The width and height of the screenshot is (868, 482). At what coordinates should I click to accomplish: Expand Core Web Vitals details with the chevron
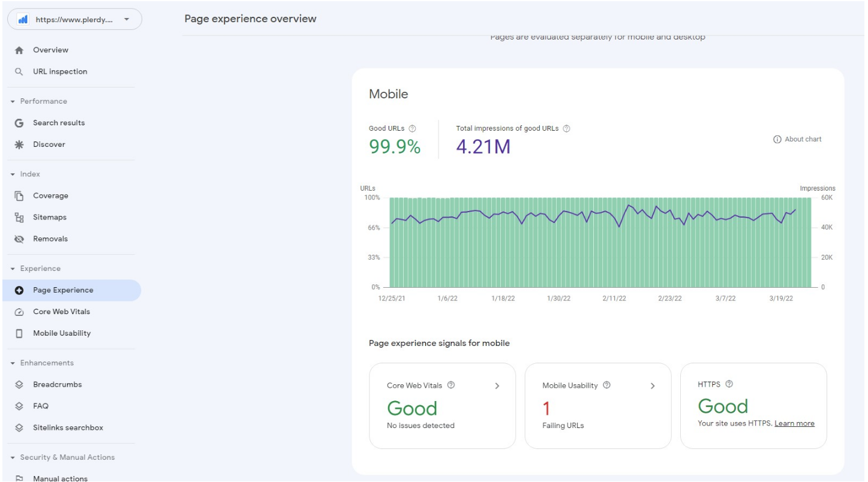pos(497,385)
